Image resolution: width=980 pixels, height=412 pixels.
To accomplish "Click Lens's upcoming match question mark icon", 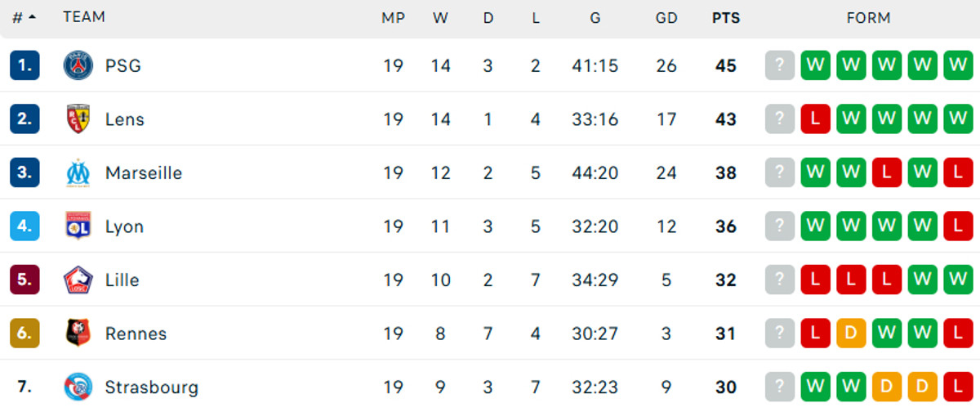I will click(780, 119).
